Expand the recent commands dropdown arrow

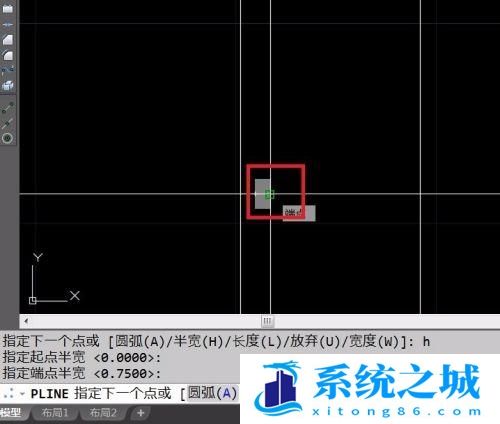point(22,394)
